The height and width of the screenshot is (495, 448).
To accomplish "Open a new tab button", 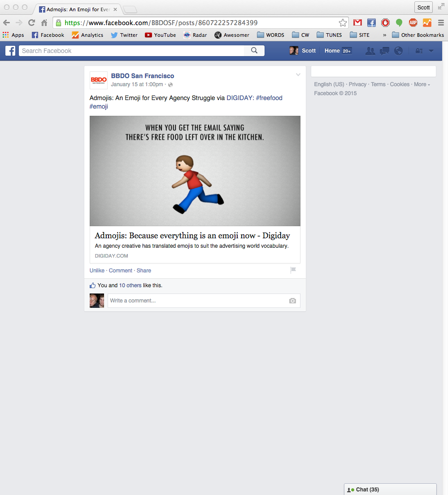I will [130, 10].
